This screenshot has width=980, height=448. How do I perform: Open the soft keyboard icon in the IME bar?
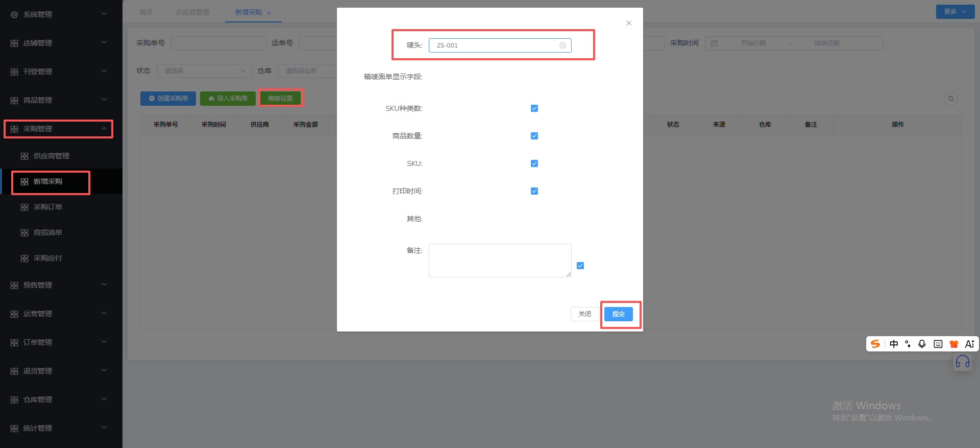(938, 344)
